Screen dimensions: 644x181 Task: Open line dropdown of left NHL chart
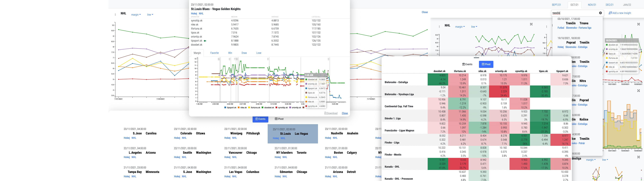coord(150,15)
